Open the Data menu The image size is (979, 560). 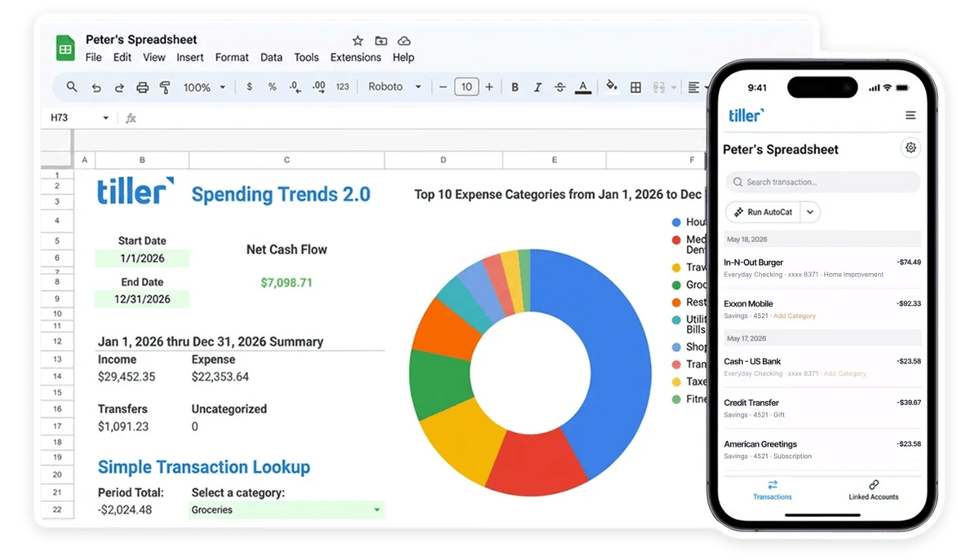272,58
